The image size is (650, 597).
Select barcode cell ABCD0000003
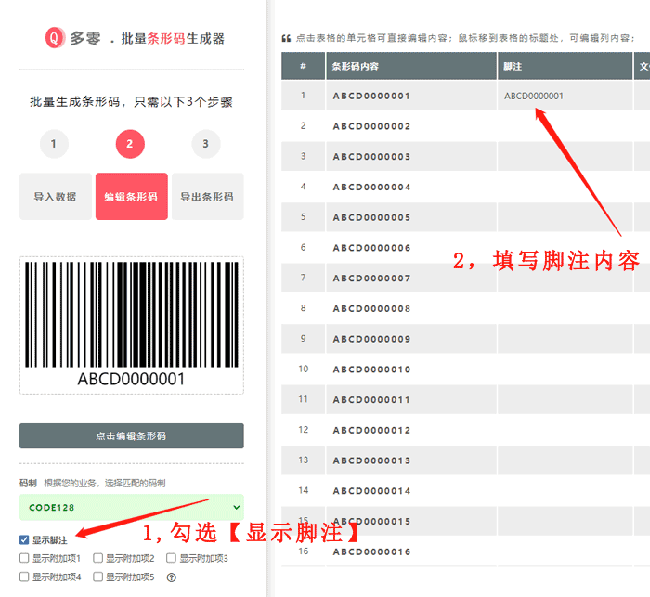click(x=411, y=156)
